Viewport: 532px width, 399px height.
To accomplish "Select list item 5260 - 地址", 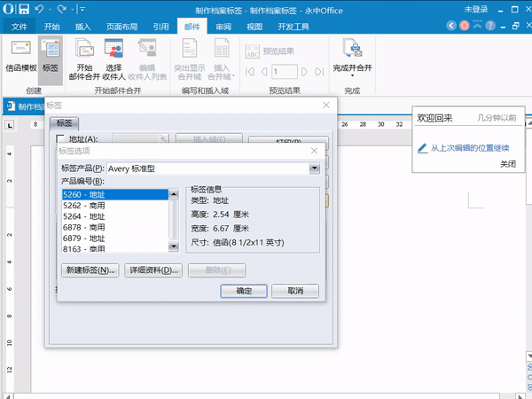I will (x=115, y=194).
